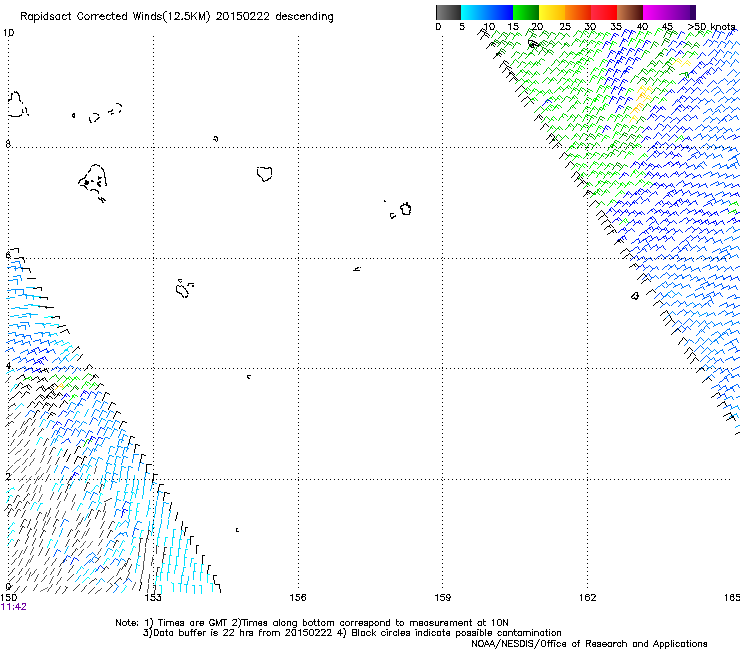Click the chart title 'Rapidsact Corrected Winds(12.5KM)'
This screenshot has height=650, width=740.
115,17
